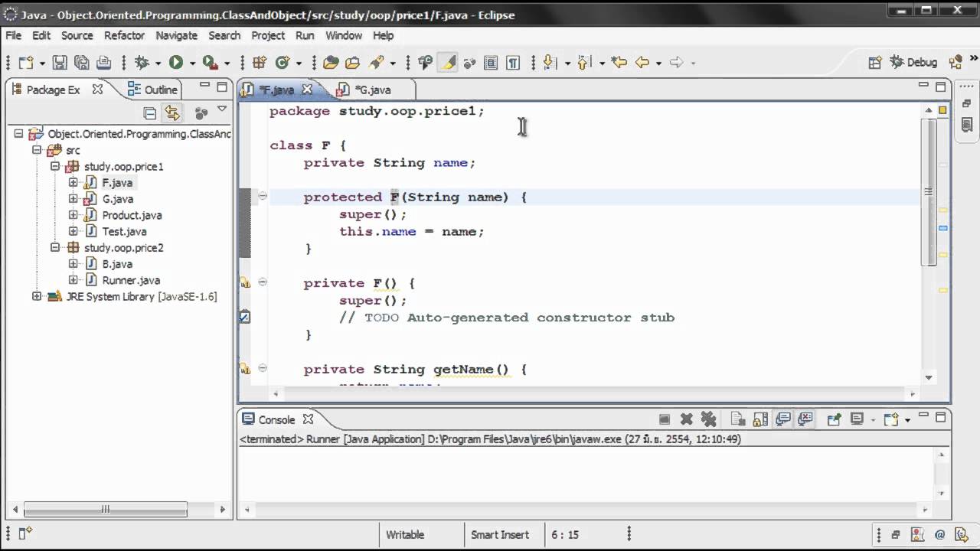Launch the green Run button
The width and height of the screenshot is (980, 551).
[176, 63]
